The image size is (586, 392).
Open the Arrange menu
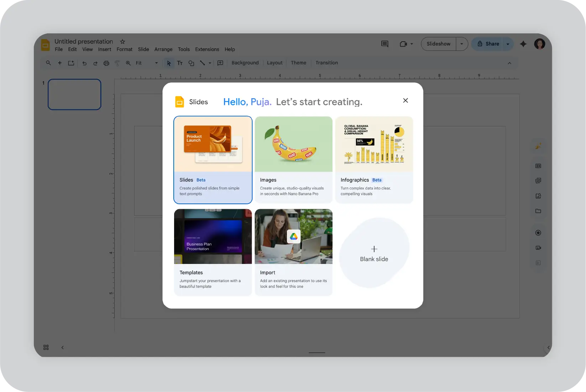pyautogui.click(x=163, y=49)
